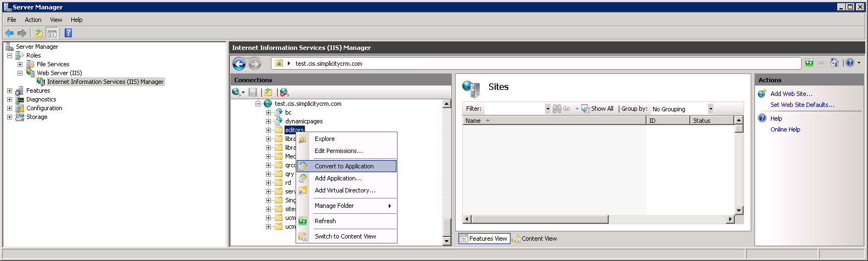Screen dimensions: 868x261
Task: Collapse the Roles node in Server Manager tree
Action: [9, 55]
